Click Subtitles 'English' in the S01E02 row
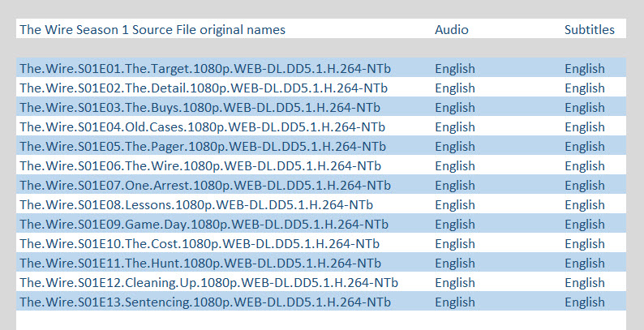 [x=585, y=88]
